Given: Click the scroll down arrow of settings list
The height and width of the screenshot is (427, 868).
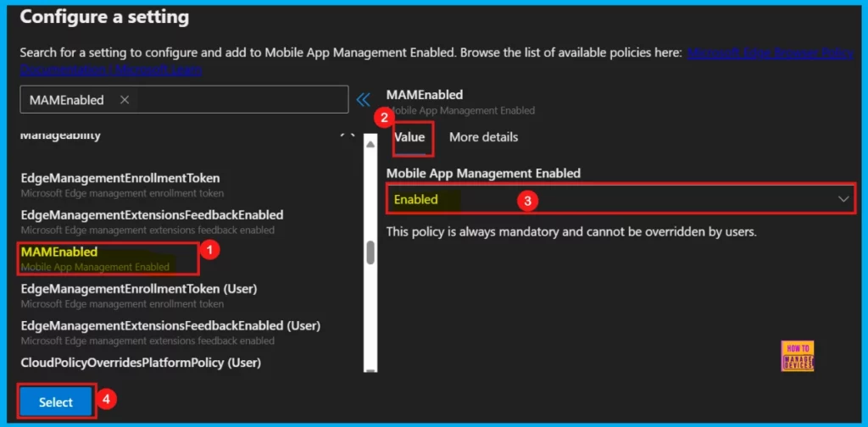Looking at the screenshot, I should pyautogui.click(x=370, y=370).
